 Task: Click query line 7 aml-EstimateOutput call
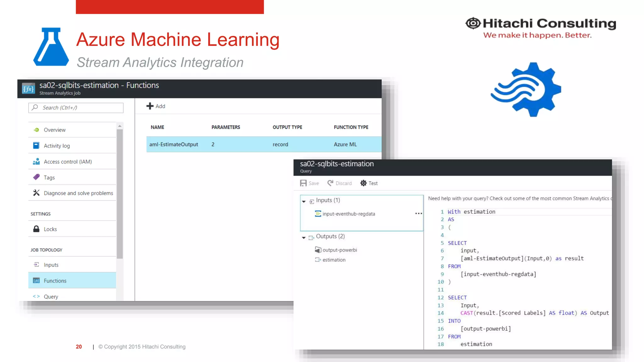coord(522,258)
